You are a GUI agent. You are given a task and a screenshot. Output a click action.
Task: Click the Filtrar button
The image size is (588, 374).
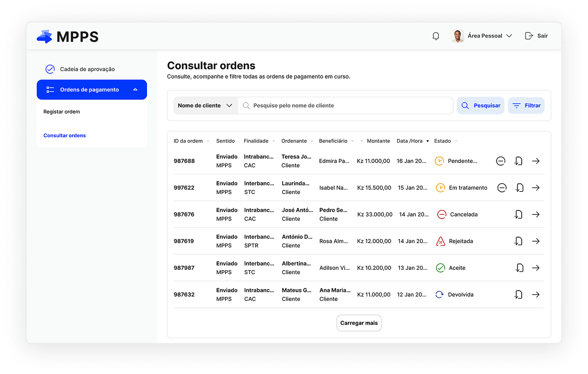click(x=526, y=106)
